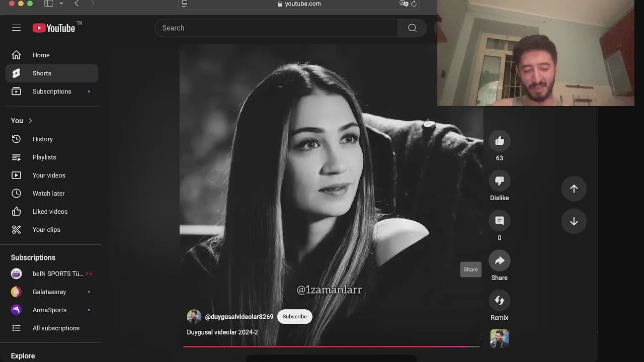Open the @duygusalvideolar8269 channel name
Screen dimensions: 644x362
(239, 317)
